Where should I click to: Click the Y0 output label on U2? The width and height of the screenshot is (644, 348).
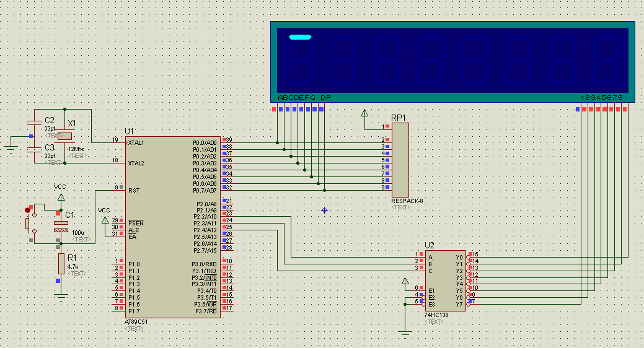click(x=459, y=258)
